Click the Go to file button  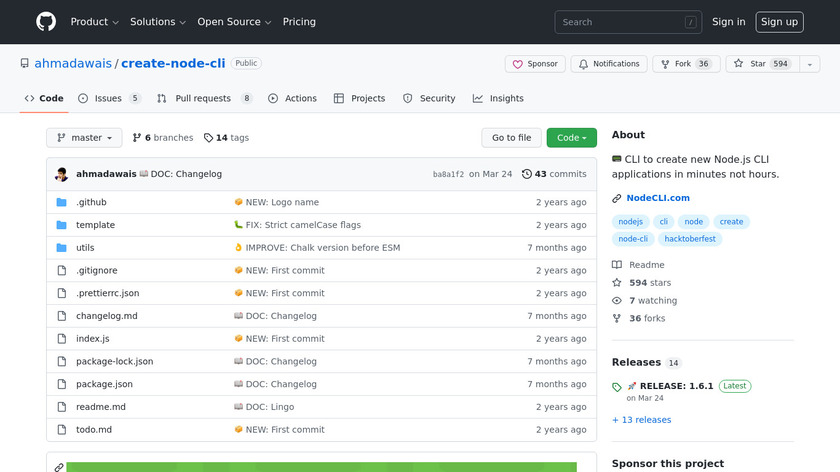(x=511, y=138)
